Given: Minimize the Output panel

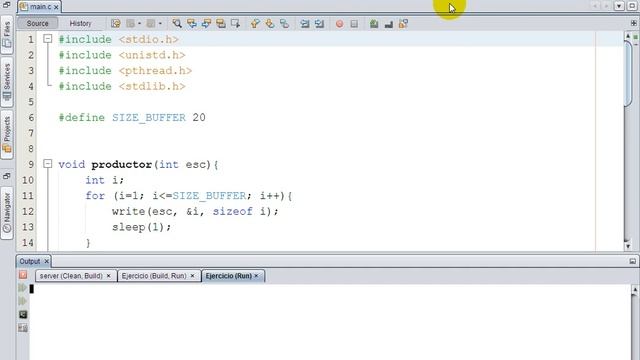Looking at the screenshot, I should coord(633,261).
